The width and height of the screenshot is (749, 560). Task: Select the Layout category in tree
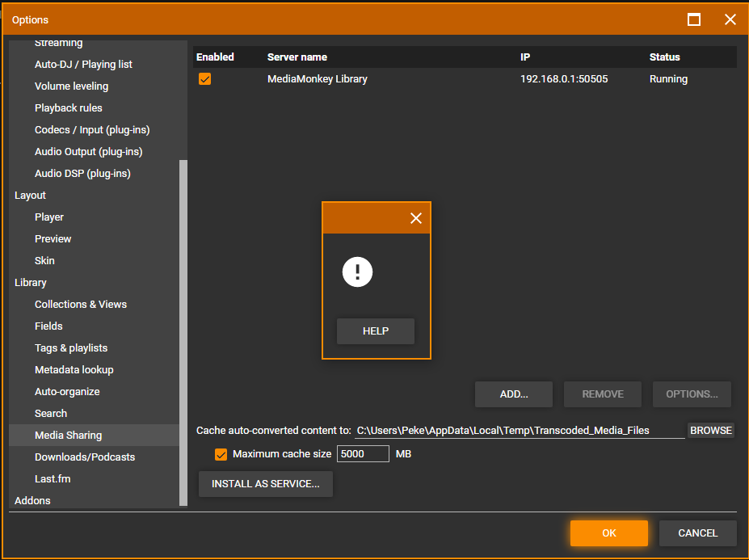click(30, 196)
